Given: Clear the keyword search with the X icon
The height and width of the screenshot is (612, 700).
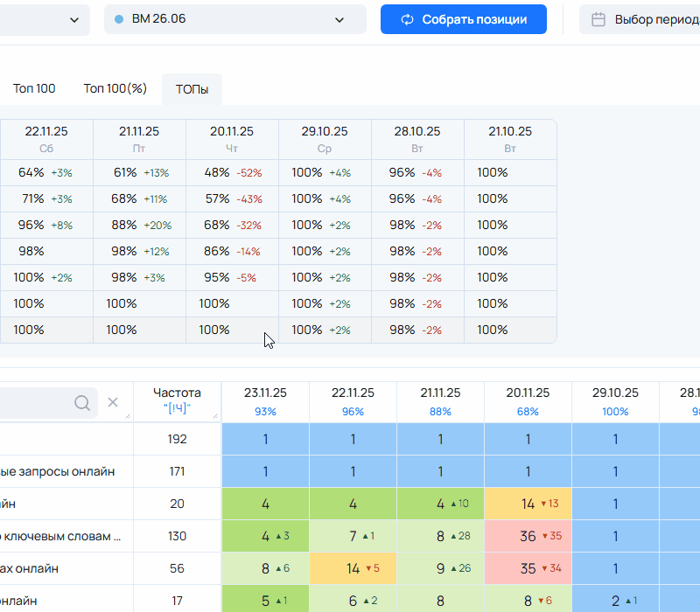Looking at the screenshot, I should 113,402.
